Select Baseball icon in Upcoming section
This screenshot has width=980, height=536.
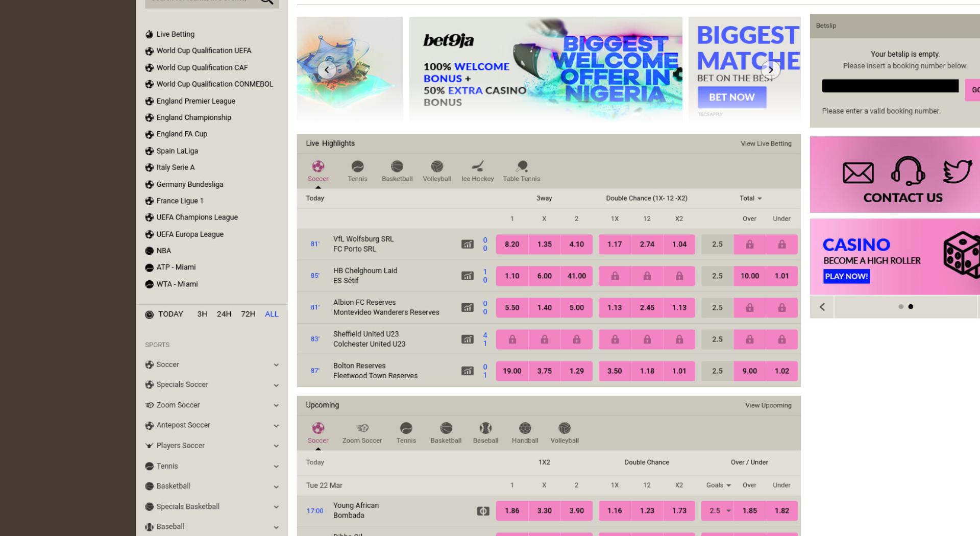(485, 428)
